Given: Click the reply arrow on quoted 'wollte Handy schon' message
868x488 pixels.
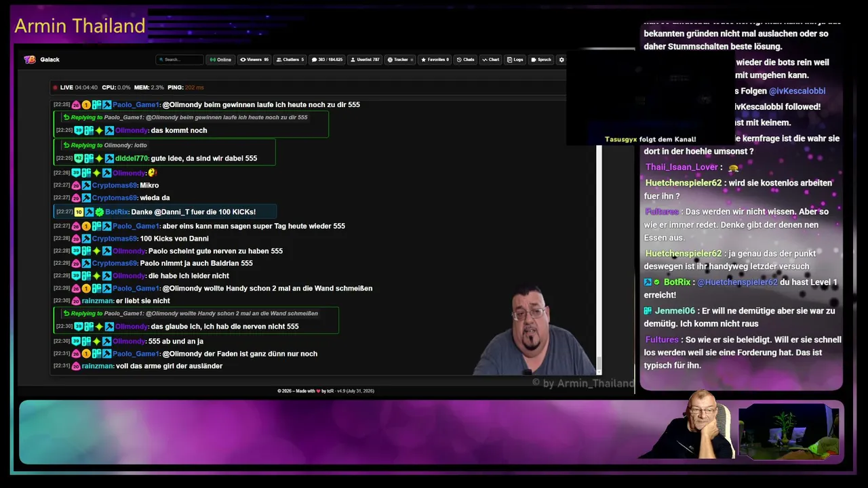Looking at the screenshot, I should coord(66,313).
